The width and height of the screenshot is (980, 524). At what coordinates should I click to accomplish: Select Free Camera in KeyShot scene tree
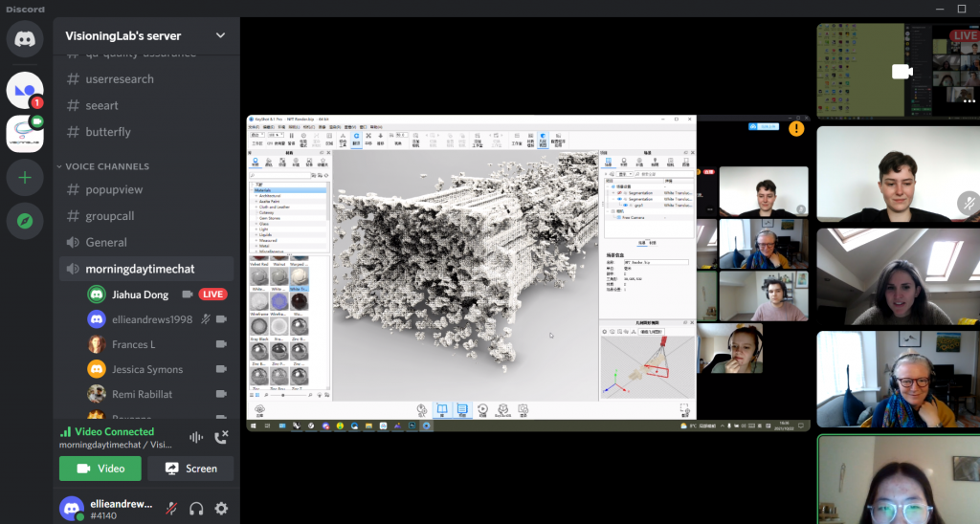(x=634, y=217)
